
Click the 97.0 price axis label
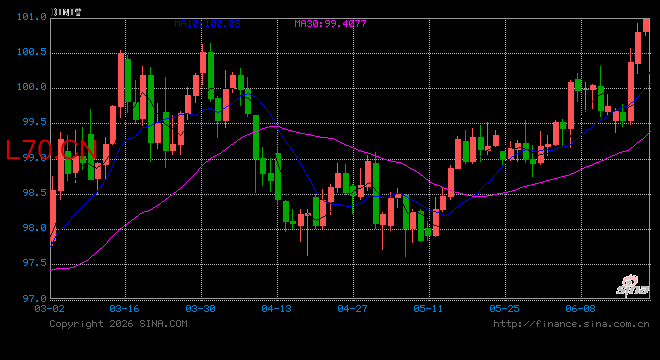35,299
